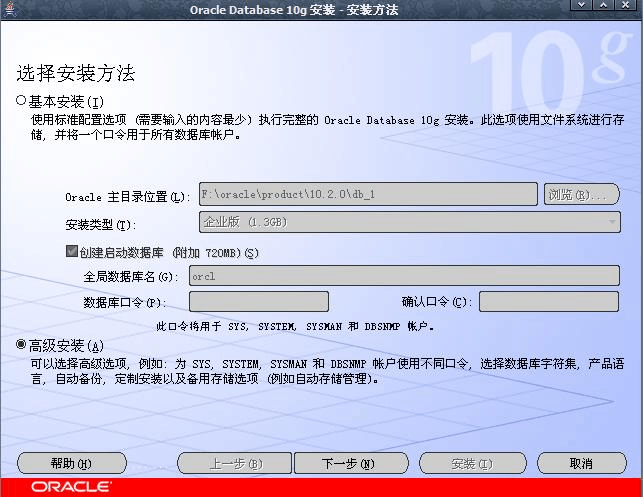Click the 数据库口令 password field
This screenshot has width=643, height=497.
tap(259, 301)
